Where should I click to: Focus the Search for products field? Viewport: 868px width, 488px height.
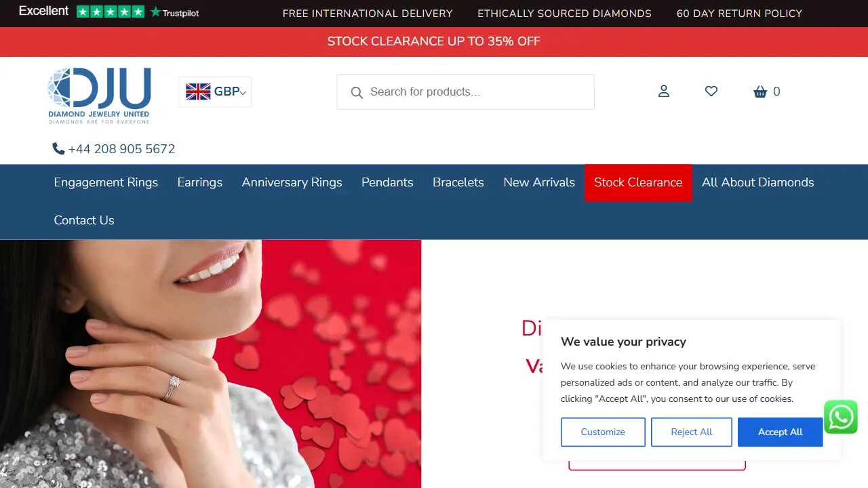tap(466, 92)
